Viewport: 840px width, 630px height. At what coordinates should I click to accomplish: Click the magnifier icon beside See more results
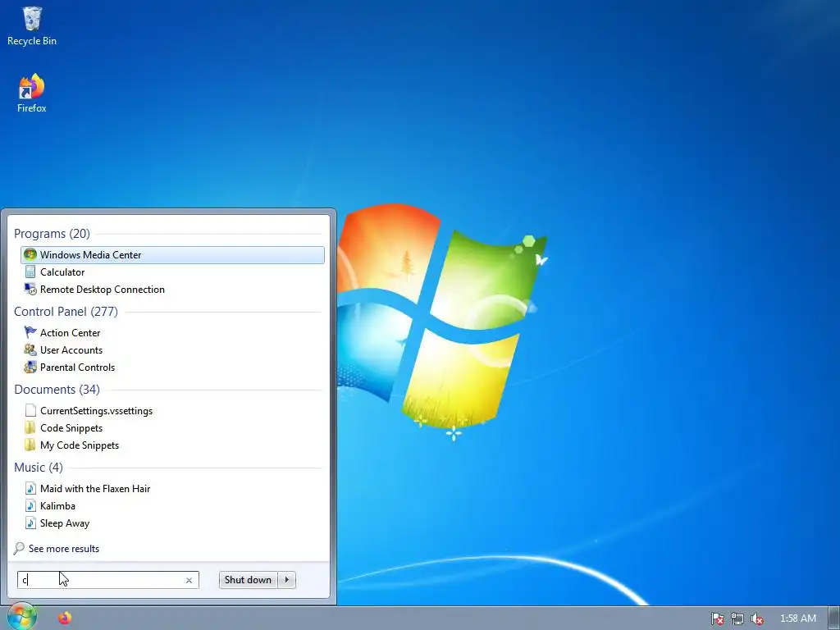tap(20, 549)
